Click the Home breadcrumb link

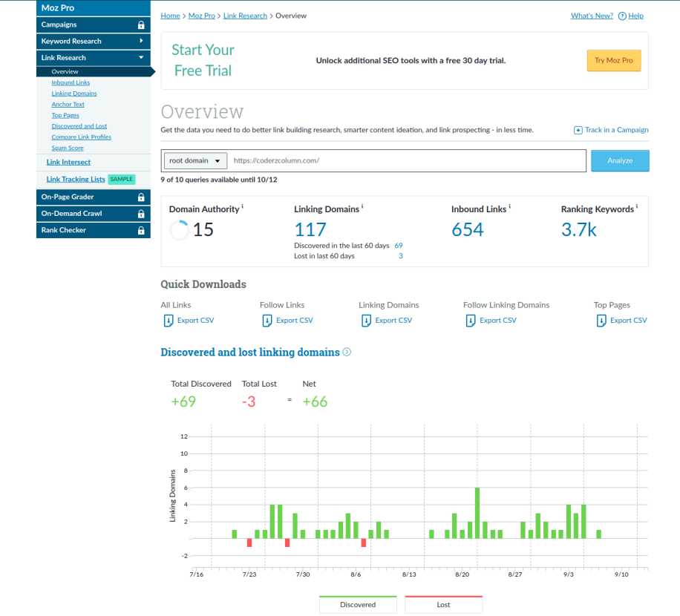point(170,16)
